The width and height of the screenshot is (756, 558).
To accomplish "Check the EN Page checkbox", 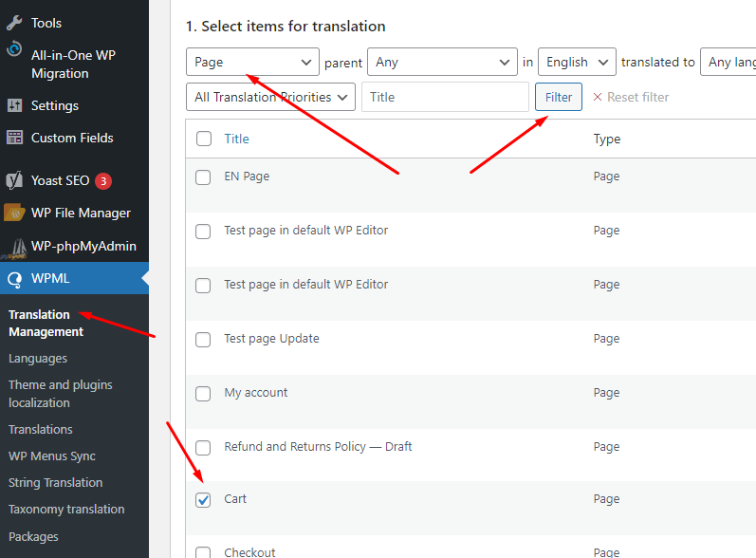I will pos(203,177).
